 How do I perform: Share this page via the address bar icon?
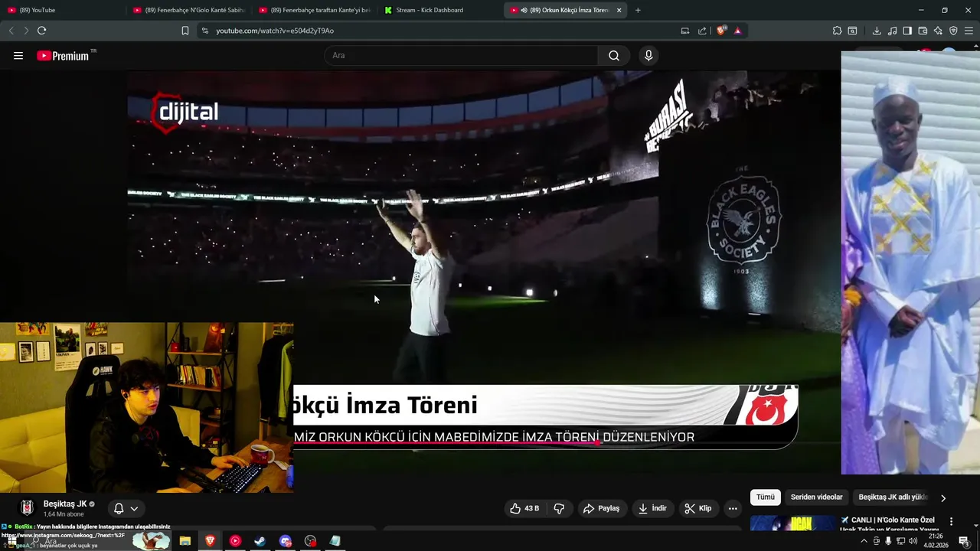click(x=702, y=31)
